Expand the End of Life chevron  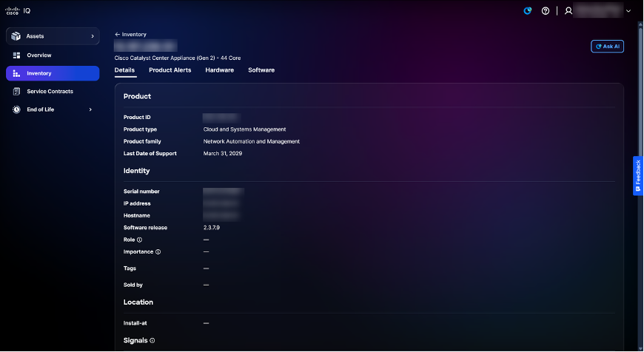pos(90,109)
